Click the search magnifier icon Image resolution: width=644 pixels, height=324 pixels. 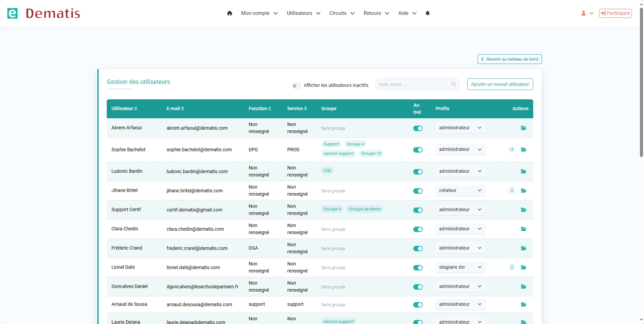coord(454,84)
